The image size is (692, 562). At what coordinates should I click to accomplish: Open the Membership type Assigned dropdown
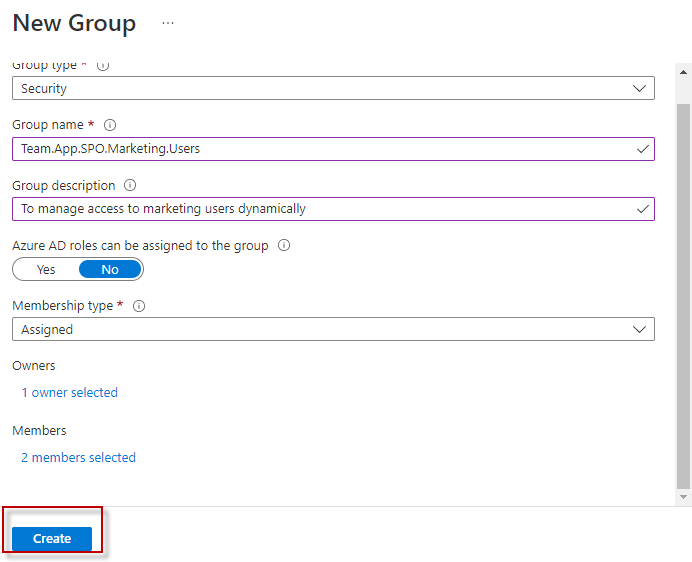click(333, 329)
